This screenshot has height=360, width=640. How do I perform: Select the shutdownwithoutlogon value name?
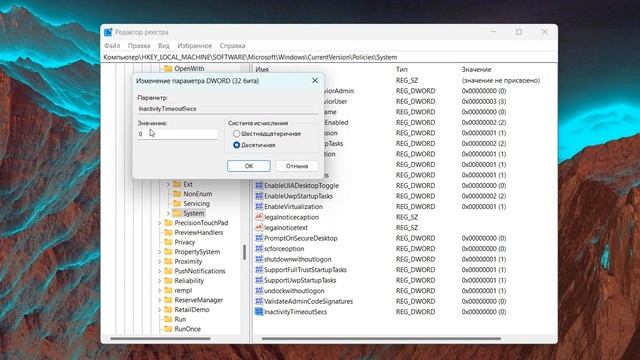pyautogui.click(x=298, y=259)
